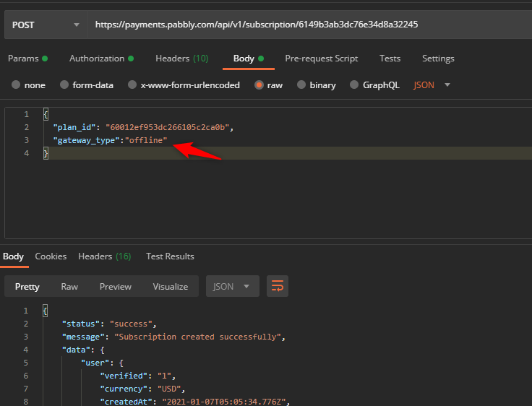
Task: Click the "verified": "1" response line
Action: 138,376
